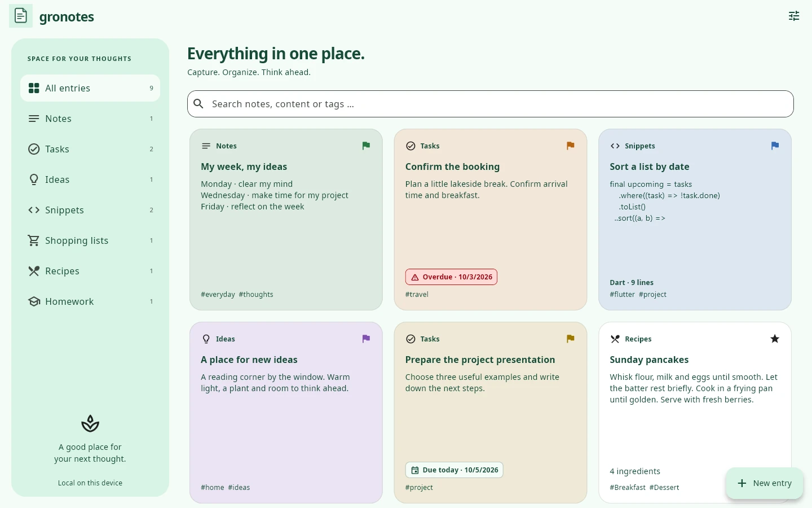Show the Tasks category
This screenshot has width=812, height=508.
coord(90,149)
